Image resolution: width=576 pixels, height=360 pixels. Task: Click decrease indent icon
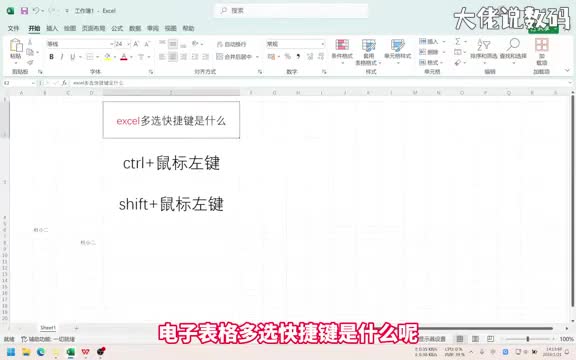(195, 57)
